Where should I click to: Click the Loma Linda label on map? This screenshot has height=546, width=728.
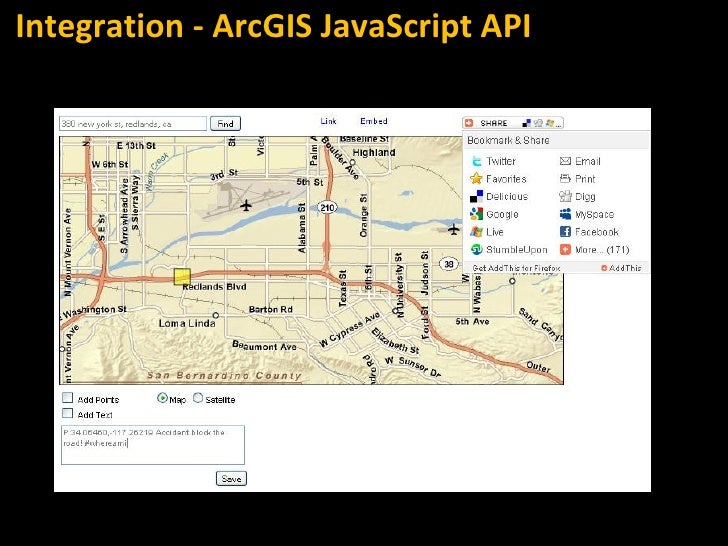pyautogui.click(x=187, y=323)
